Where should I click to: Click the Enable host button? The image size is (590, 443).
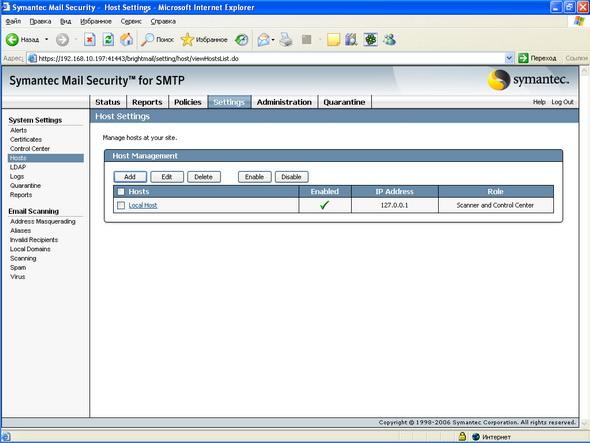(x=254, y=177)
